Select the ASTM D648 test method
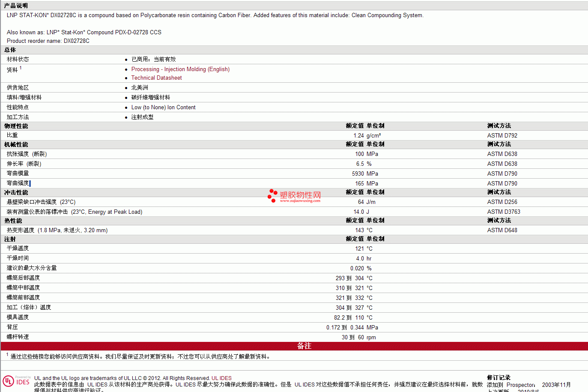This screenshot has height=392, width=588. click(x=502, y=230)
